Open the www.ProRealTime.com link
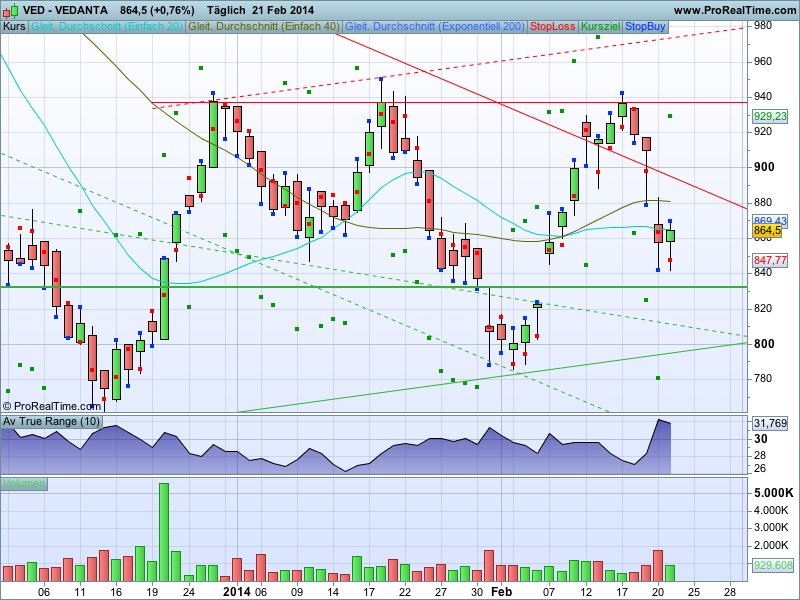 point(734,10)
